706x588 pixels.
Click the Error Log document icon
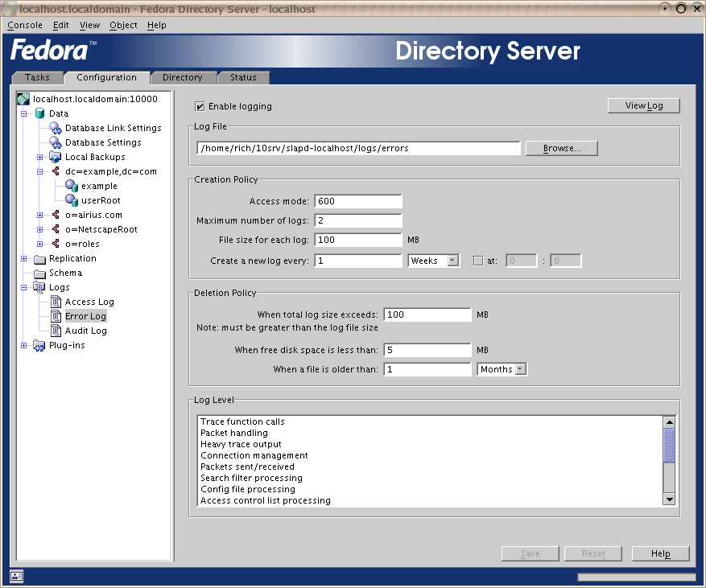(x=56, y=316)
